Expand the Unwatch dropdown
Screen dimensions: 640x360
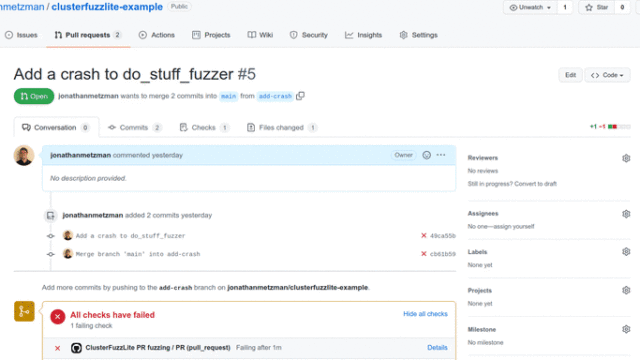[x=530, y=7]
